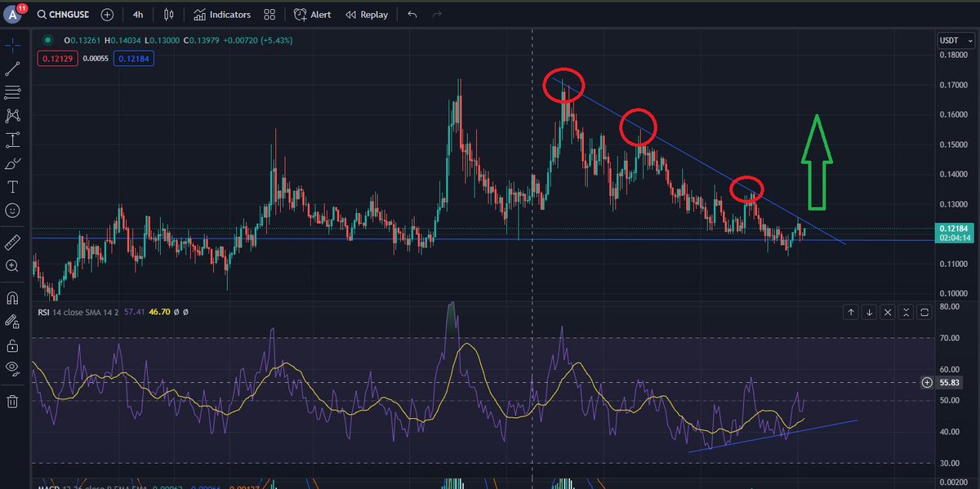Image resolution: width=980 pixels, height=489 pixels.
Task: Click the RSI value 57.41
Action: pyautogui.click(x=135, y=312)
